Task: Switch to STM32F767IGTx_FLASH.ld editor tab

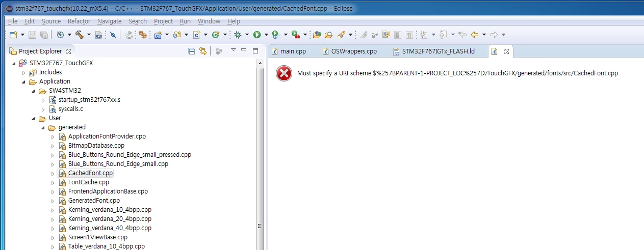Action: [434, 51]
